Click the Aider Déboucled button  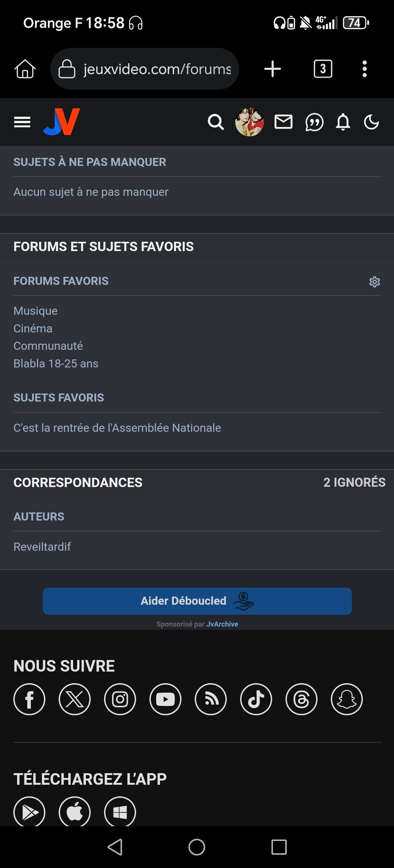tap(197, 601)
